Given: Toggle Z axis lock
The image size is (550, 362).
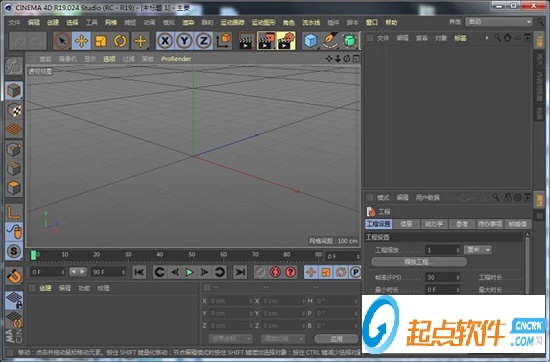Looking at the screenshot, I should pyautogui.click(x=203, y=41).
